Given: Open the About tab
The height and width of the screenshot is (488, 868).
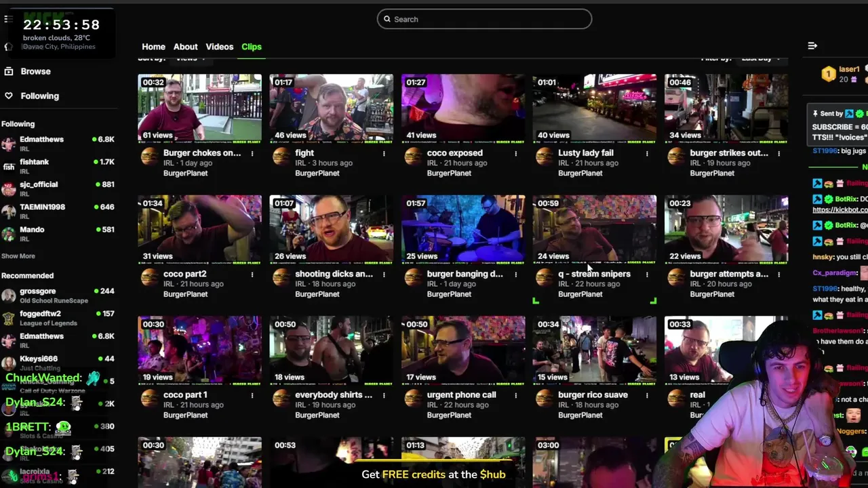Looking at the screenshot, I should pos(185,47).
